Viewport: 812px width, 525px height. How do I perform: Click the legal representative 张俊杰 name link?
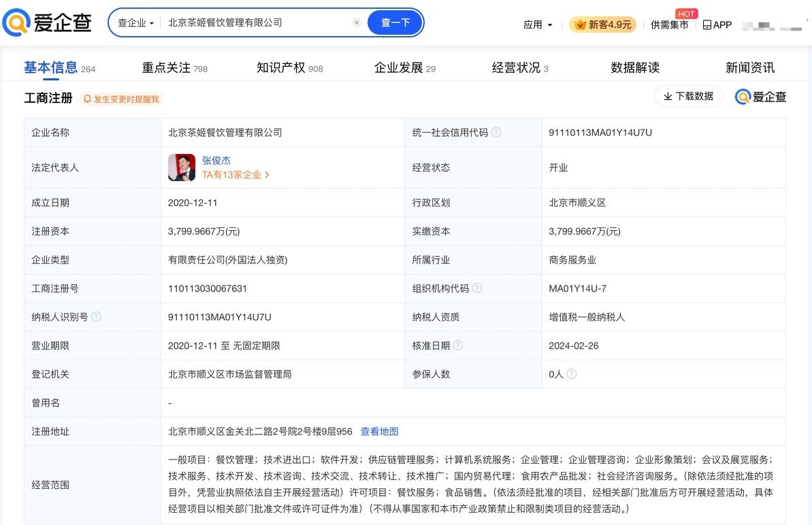[x=216, y=160]
